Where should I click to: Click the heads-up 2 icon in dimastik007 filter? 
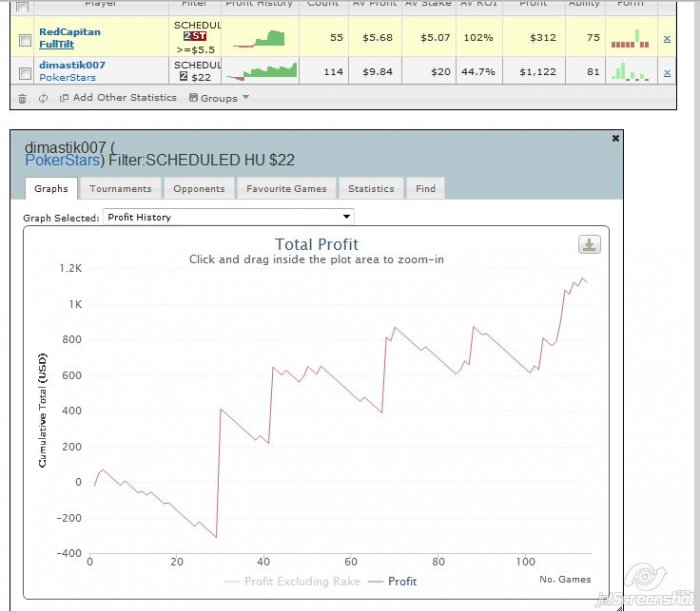pyautogui.click(x=183, y=76)
